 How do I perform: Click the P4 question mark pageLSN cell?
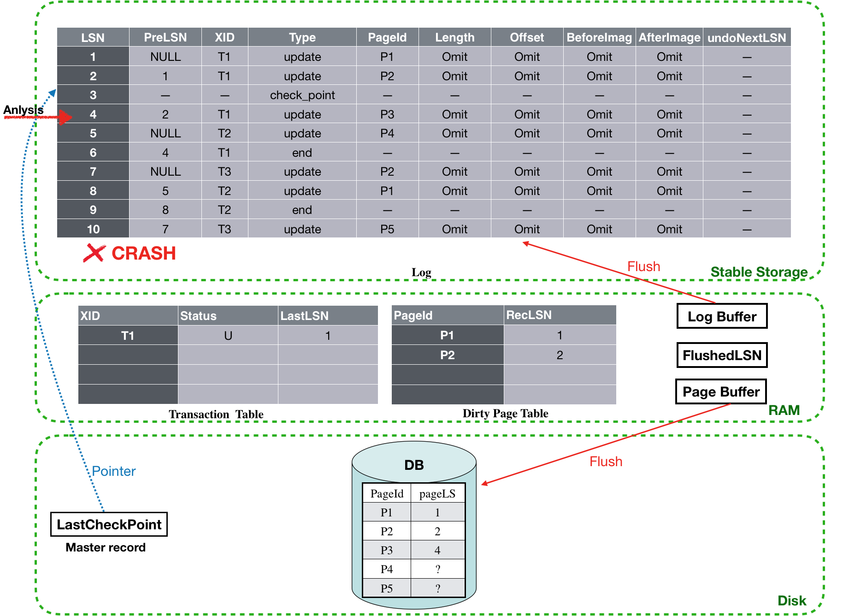[437, 569]
